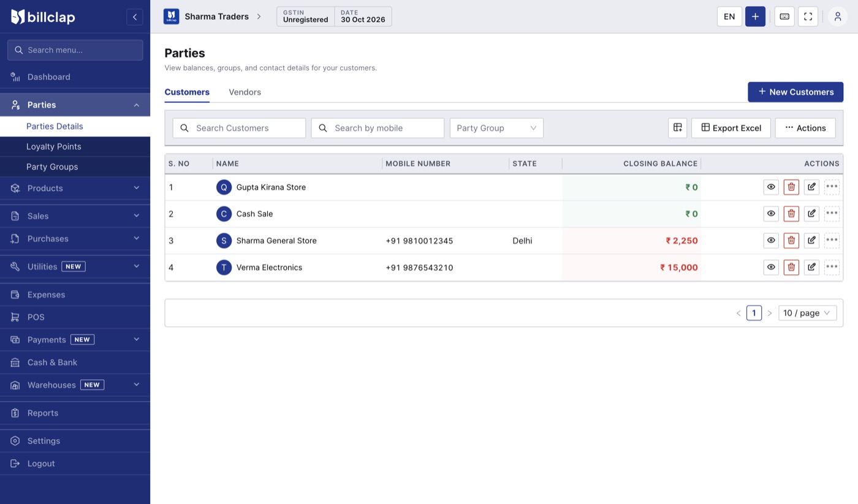This screenshot has width=858, height=504.
Task: Open the quick-add plus button in header
Action: (755, 17)
